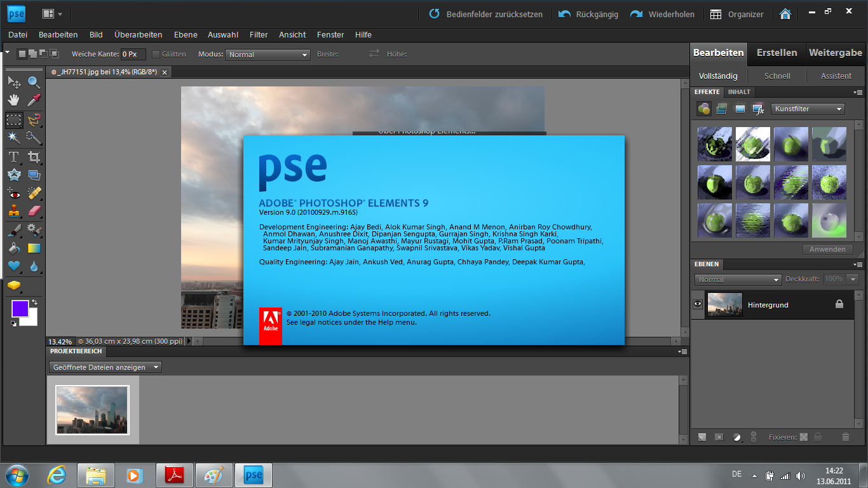Switch to Assistent edit mode
The width and height of the screenshot is (868, 488).
[x=836, y=76]
